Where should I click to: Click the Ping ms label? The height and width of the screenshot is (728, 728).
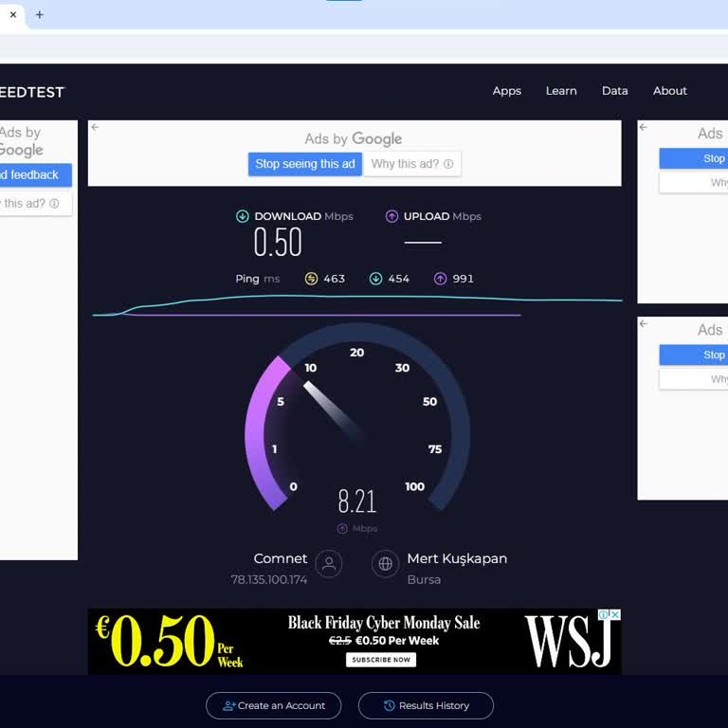click(257, 279)
